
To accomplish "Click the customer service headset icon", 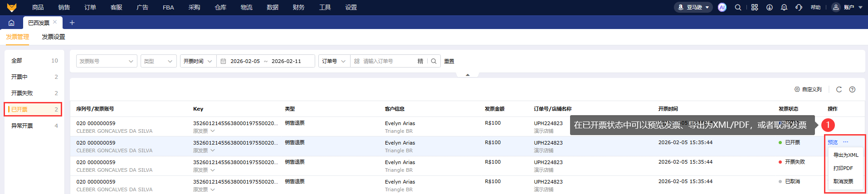I will 799,7.
